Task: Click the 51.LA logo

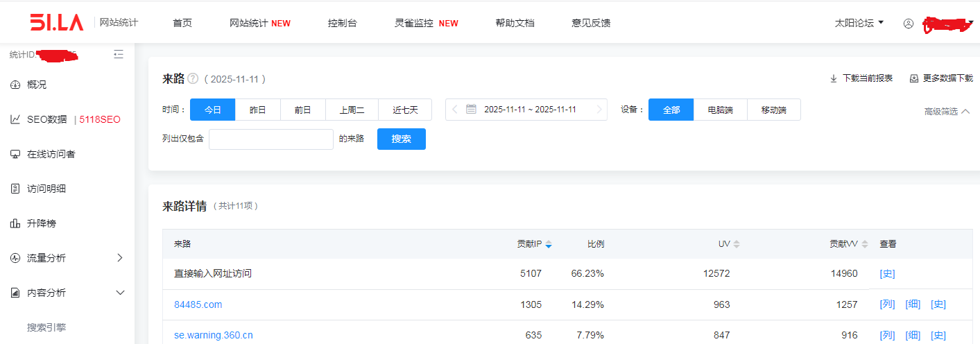Action: [x=56, y=22]
